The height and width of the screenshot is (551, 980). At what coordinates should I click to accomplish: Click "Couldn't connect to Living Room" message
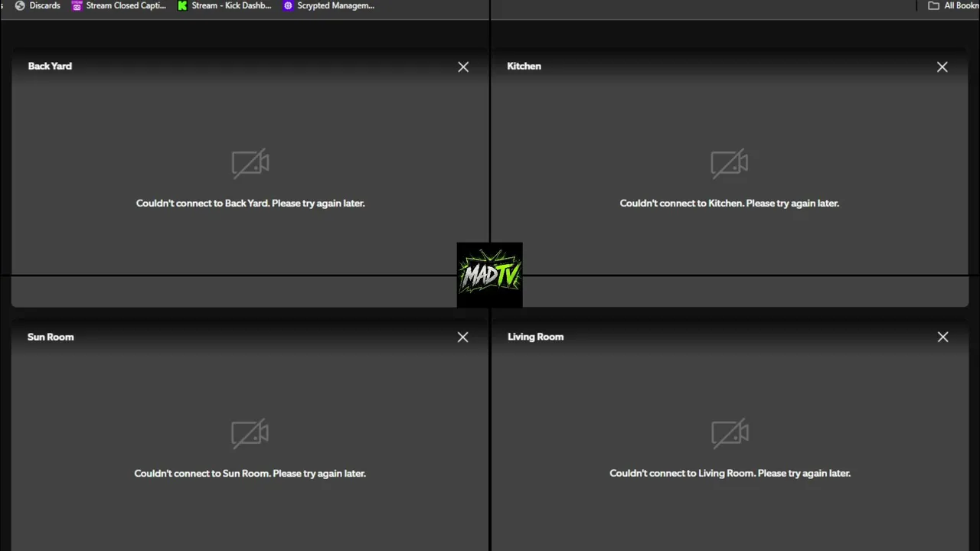[x=730, y=474]
